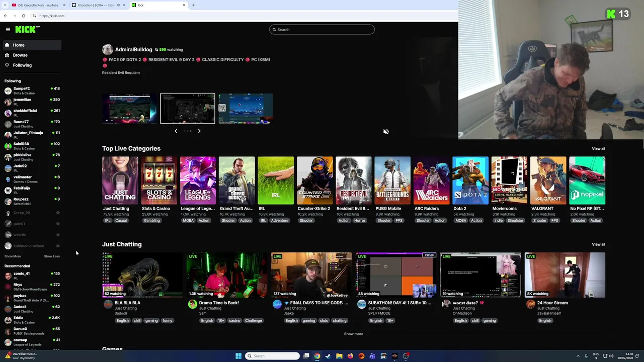Open Resident Evil category card

353,180
